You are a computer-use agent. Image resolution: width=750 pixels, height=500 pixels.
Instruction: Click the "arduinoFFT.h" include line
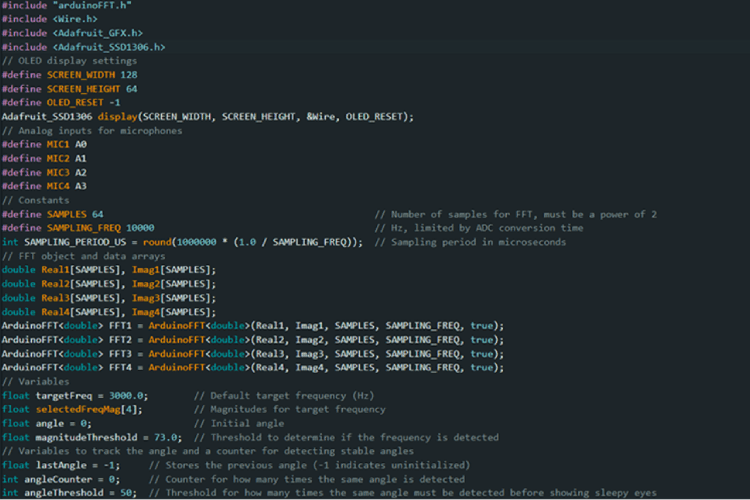pyautogui.click(x=66, y=6)
